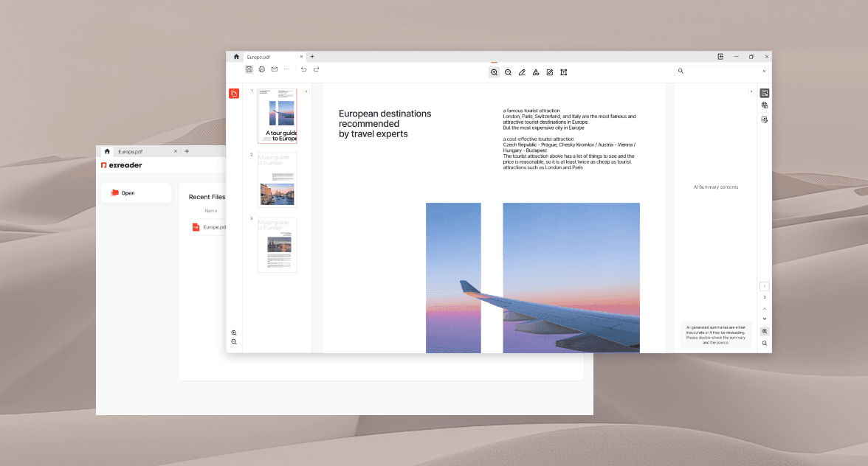The image size is (868, 466).
Task: Click the Save icon in the toolbar
Action: pyautogui.click(x=249, y=69)
